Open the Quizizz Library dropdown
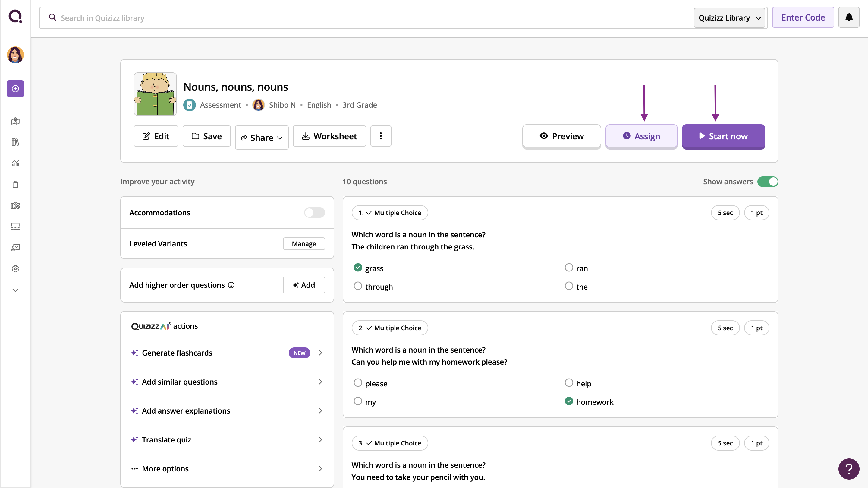The image size is (868, 488). 729,18
